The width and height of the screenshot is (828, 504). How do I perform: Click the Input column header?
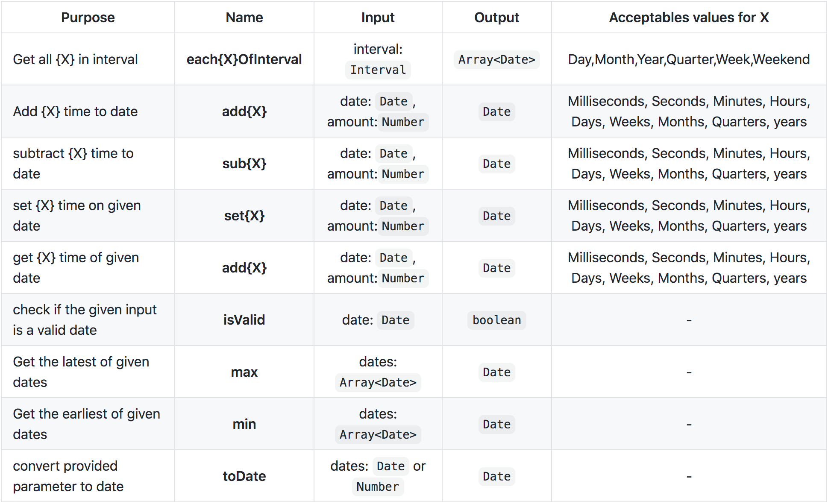pos(378,18)
